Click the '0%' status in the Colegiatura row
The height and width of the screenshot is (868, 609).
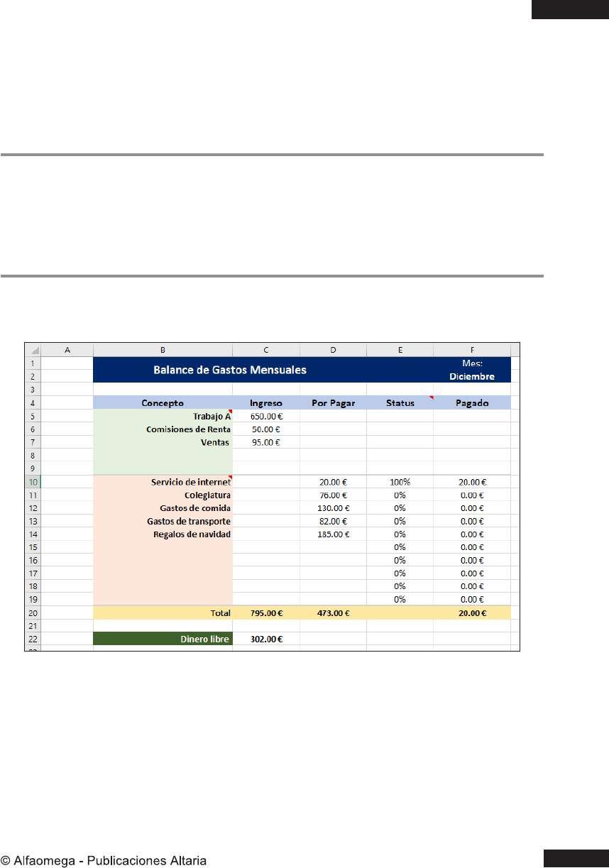tap(400, 495)
